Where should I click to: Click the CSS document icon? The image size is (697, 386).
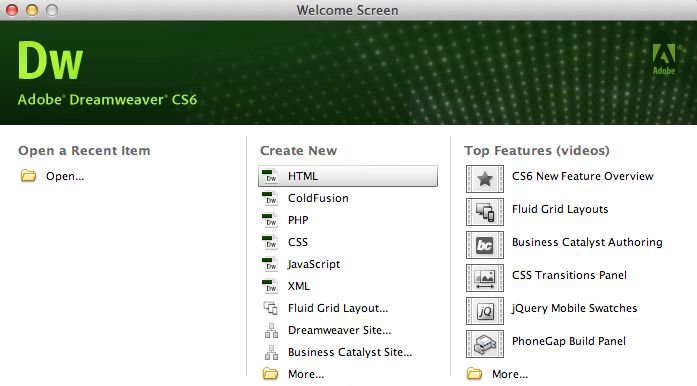point(270,242)
